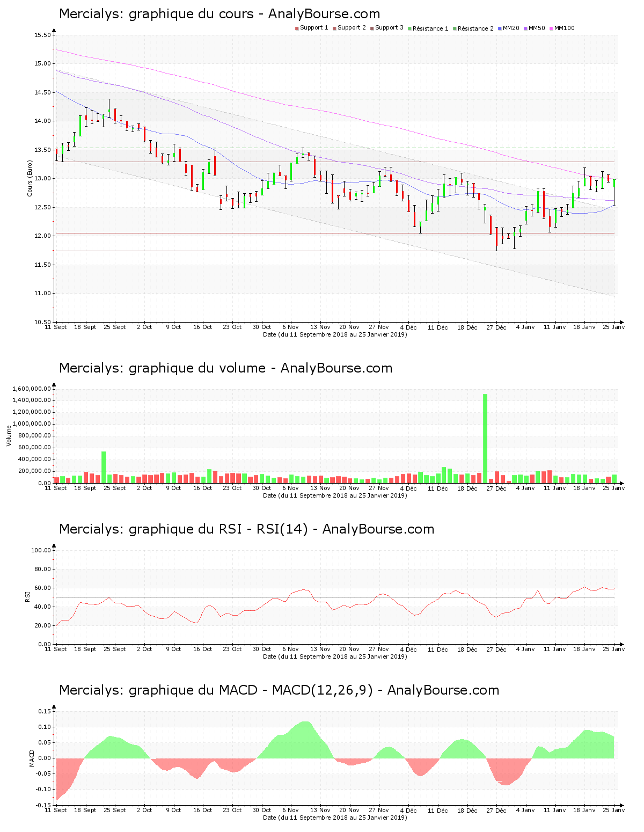Click the 15.50 value on price axis
644x832 pixels.
tap(42, 35)
